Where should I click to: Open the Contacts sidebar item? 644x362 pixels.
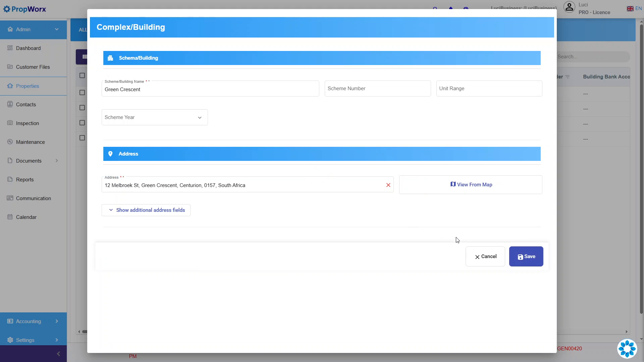[x=33, y=105]
